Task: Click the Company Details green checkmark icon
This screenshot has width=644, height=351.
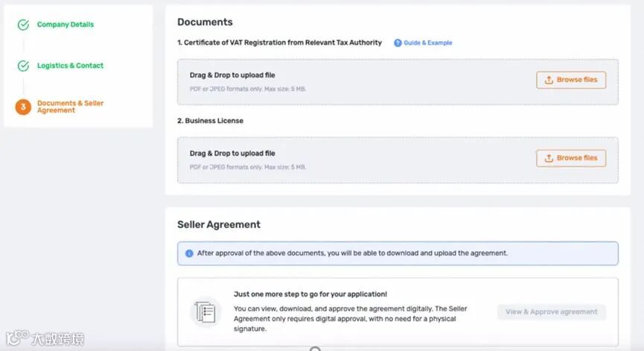Action: point(23,25)
